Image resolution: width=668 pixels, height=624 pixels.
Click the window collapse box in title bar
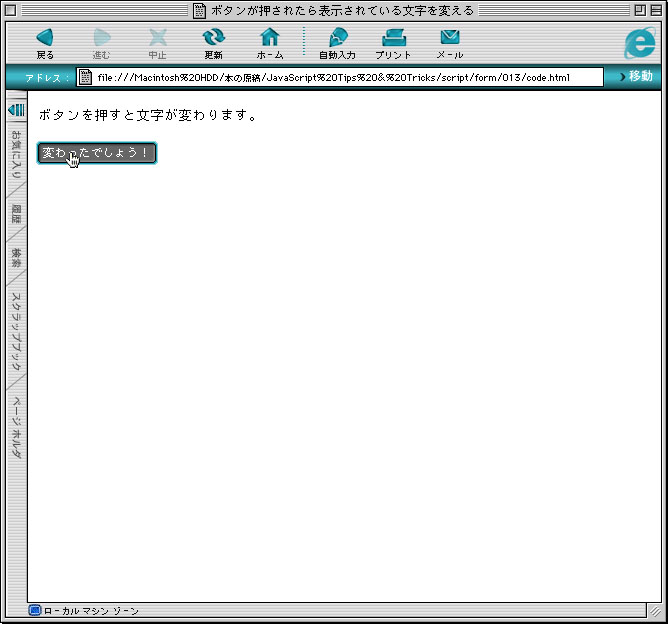[x=656, y=10]
